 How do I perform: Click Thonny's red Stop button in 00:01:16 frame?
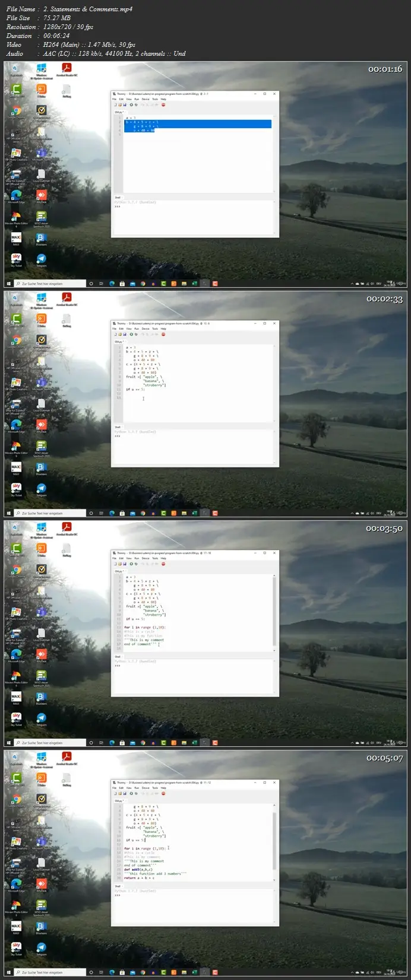163,104
